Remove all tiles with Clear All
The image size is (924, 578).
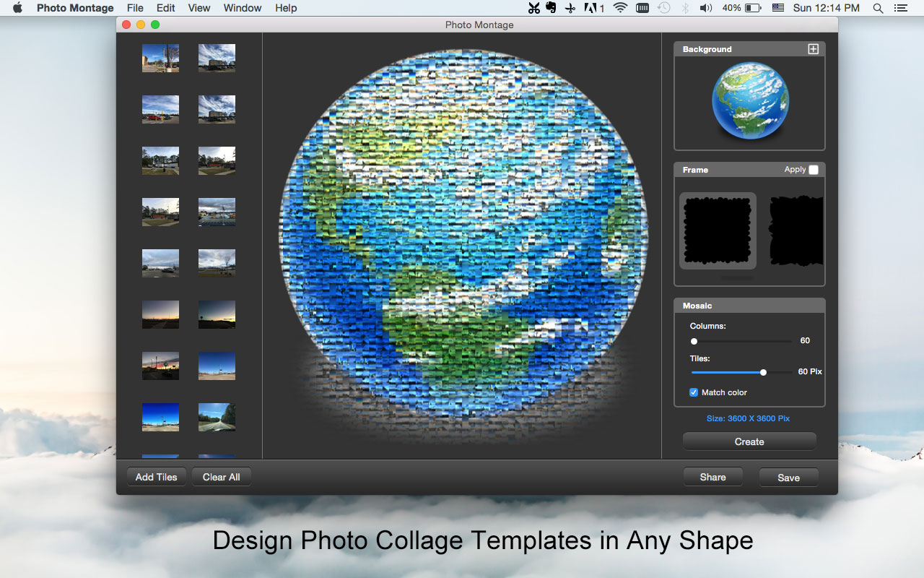[221, 477]
